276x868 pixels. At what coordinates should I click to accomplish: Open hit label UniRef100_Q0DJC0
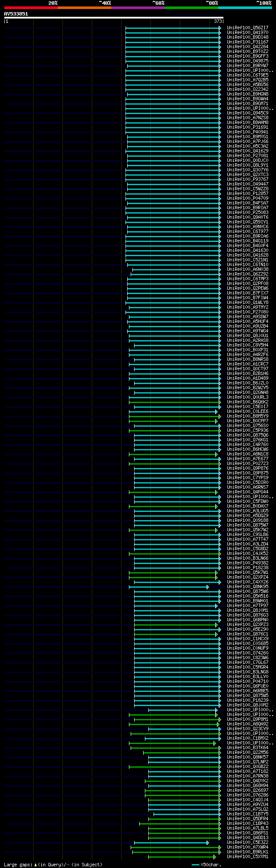click(248, 160)
